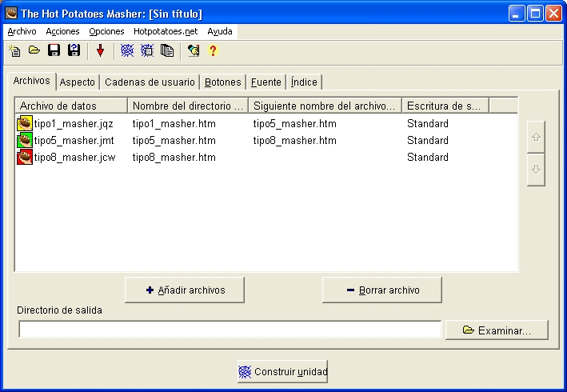Open the Archivo menu
Screen dimensions: 567x392
22,31
